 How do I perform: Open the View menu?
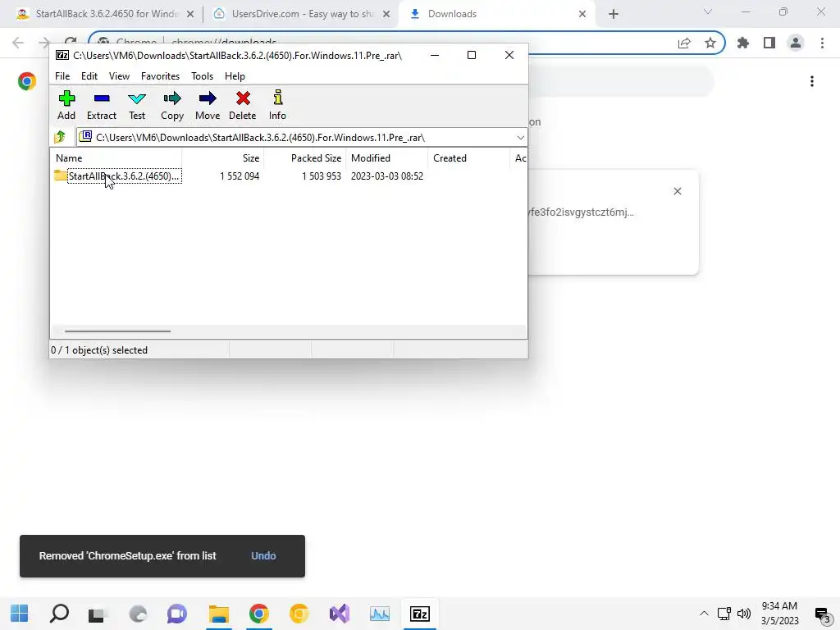(x=119, y=76)
